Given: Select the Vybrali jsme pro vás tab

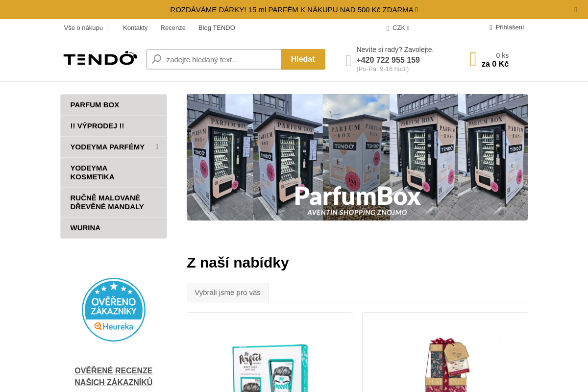Looking at the screenshot, I should (228, 293).
